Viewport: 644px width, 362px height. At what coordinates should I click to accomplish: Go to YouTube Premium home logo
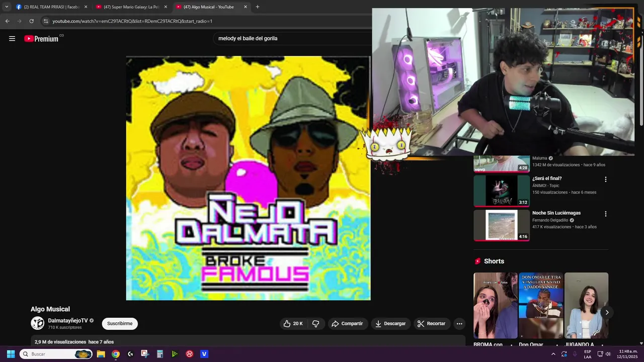(x=41, y=39)
